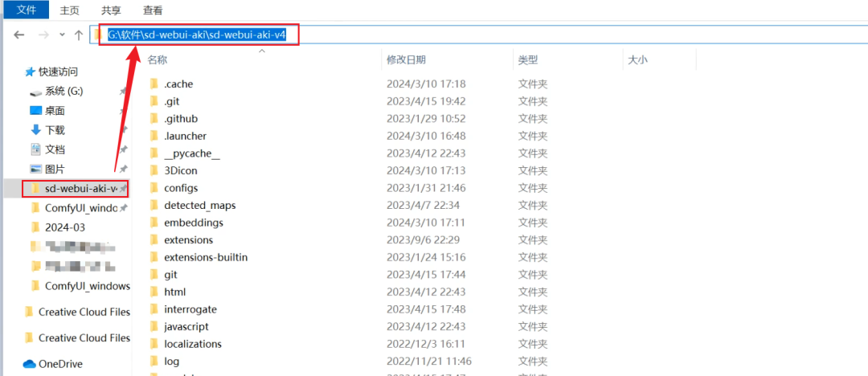Open the 共享 ribbon tab
Image resolution: width=868 pixels, height=376 pixels.
[111, 10]
